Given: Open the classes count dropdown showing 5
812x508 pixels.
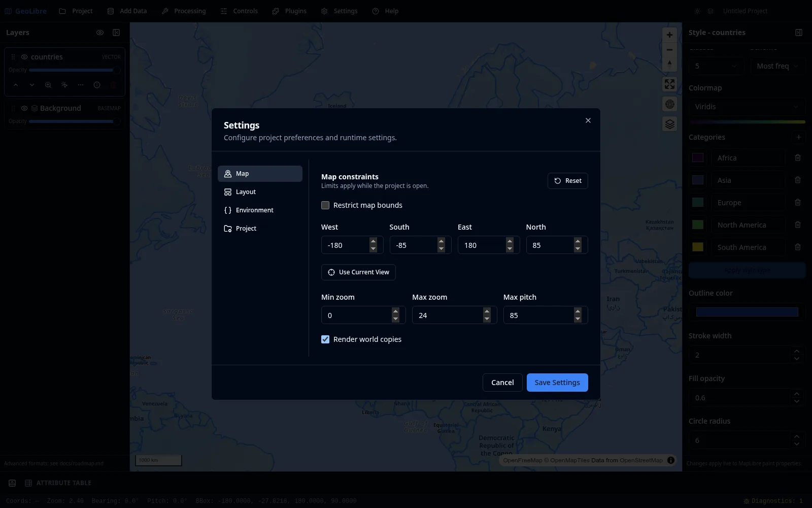Looking at the screenshot, I should point(716,66).
